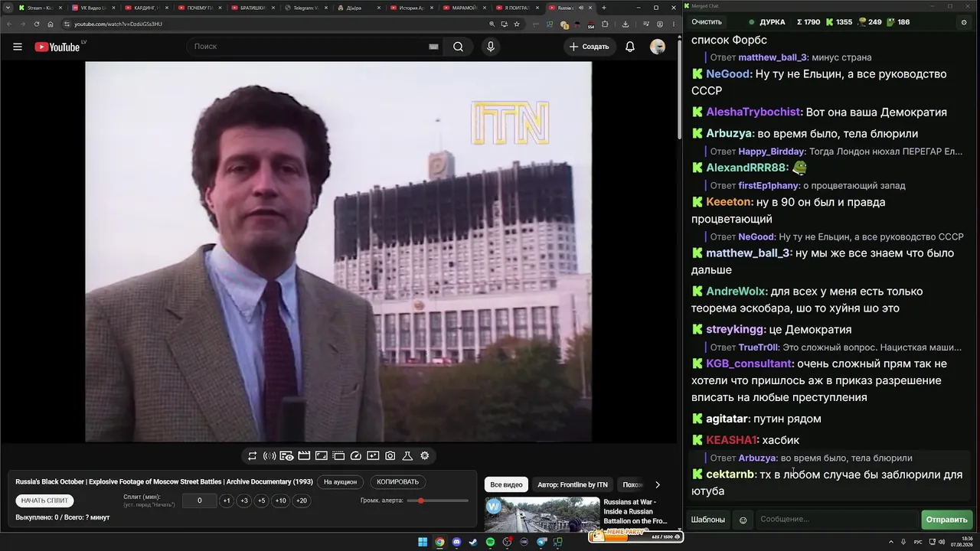The image size is (980, 551).
Task: Add 3 minutes with the +3 button
Action: 244,500
